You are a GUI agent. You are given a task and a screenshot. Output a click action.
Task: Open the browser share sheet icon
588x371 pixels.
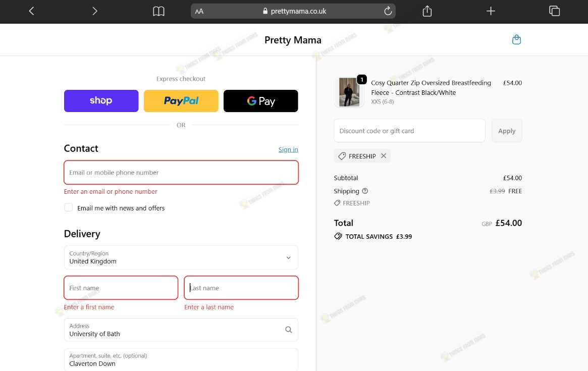[x=427, y=11]
